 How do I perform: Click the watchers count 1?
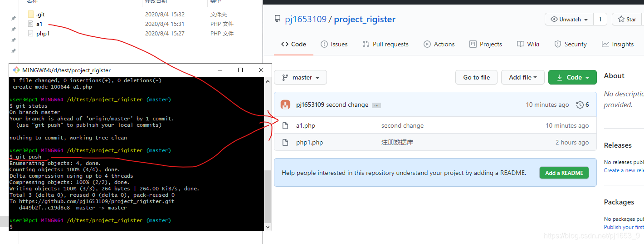[x=600, y=19]
